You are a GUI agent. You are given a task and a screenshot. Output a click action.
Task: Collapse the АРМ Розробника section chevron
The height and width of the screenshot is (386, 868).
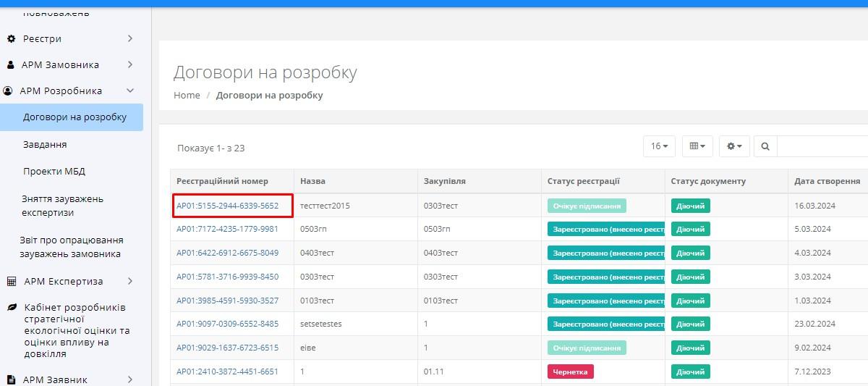(x=130, y=91)
